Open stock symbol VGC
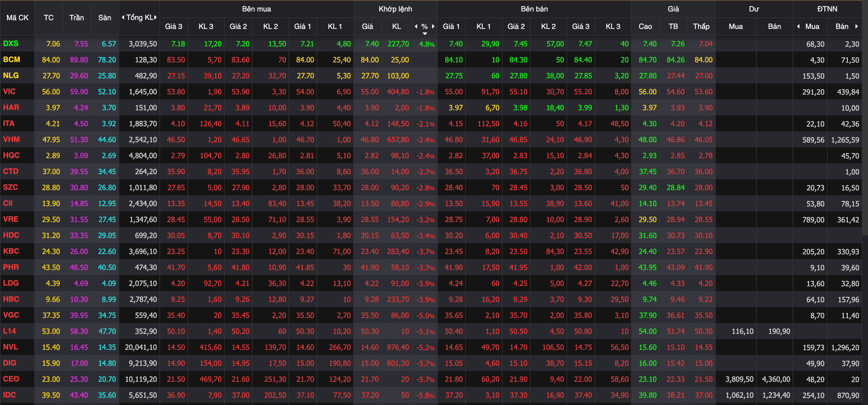The width and height of the screenshot is (868, 405). (11, 315)
